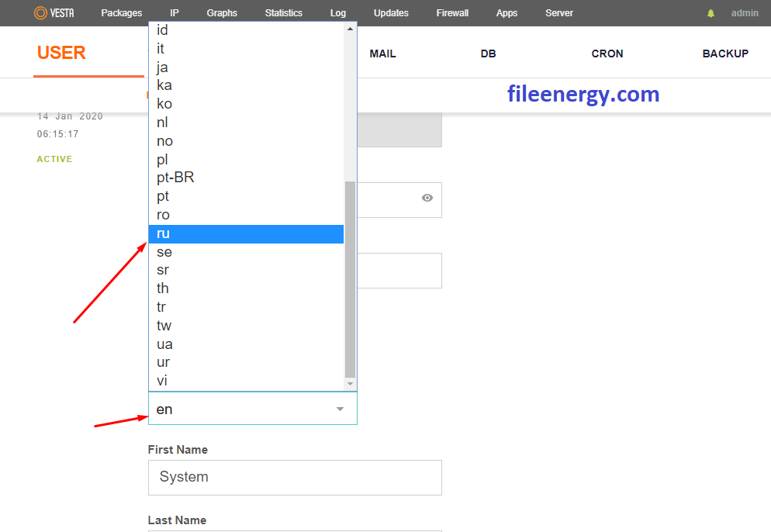Open the Statistics menu
Image resolution: width=771 pixels, height=532 pixels.
pos(284,13)
